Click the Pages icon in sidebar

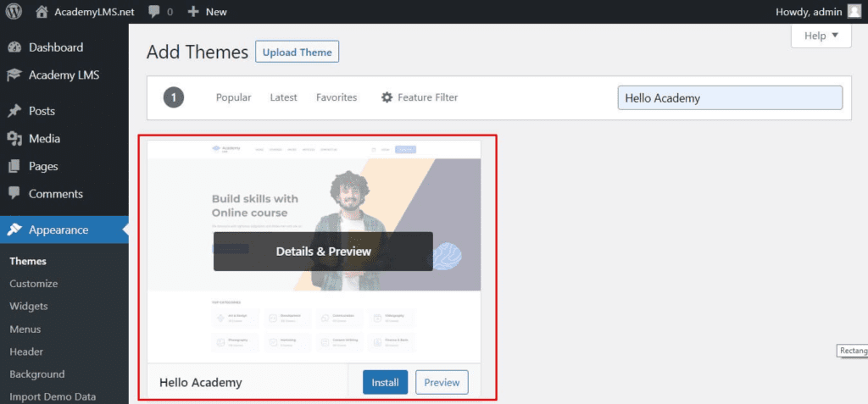[x=14, y=166]
